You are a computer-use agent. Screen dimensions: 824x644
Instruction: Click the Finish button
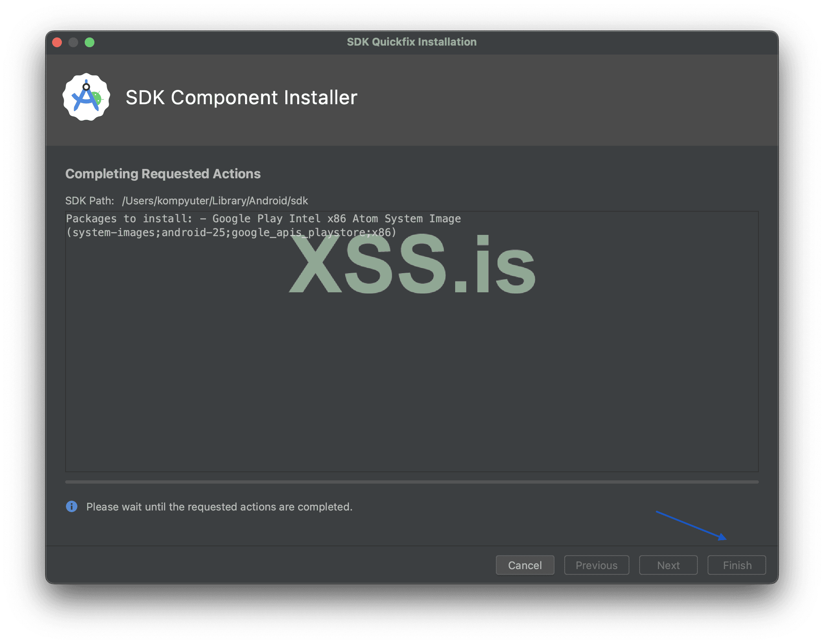click(736, 565)
